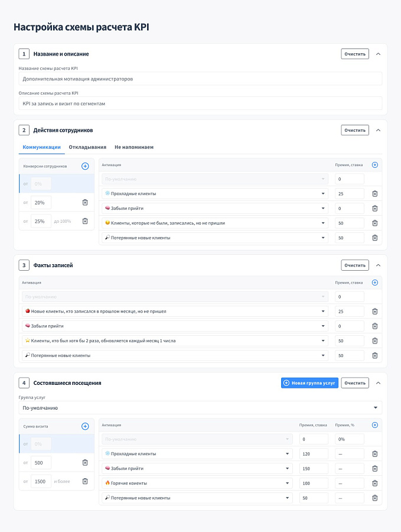Screen dimensions: 401x532
Task: Delete Прохладные клиенты row in visits section
Action: click(375, 454)
